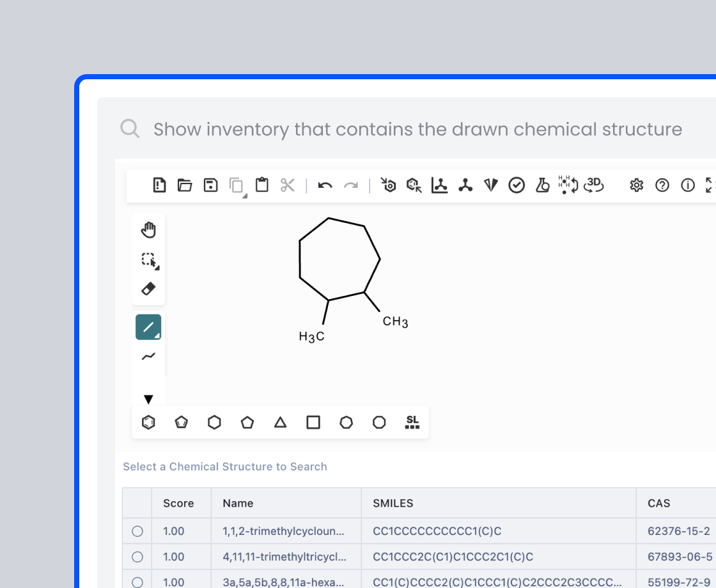Click the fullscreen expand icon
This screenshot has height=588, width=716.
[x=710, y=185]
